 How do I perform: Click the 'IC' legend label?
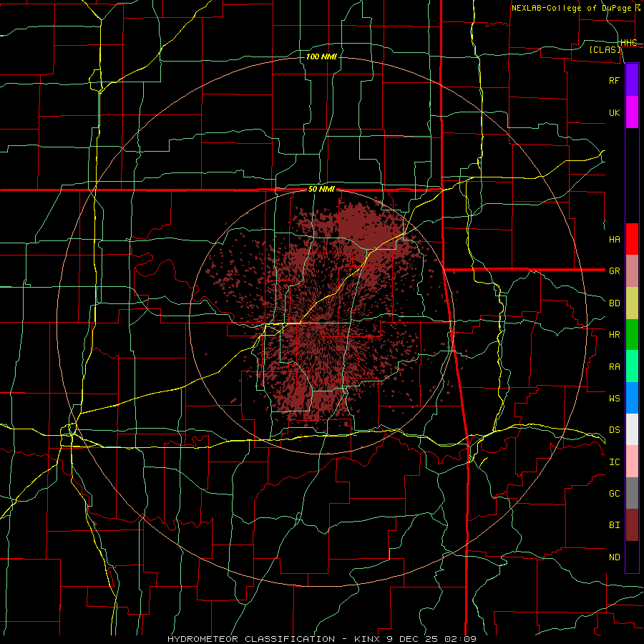pyautogui.click(x=614, y=462)
